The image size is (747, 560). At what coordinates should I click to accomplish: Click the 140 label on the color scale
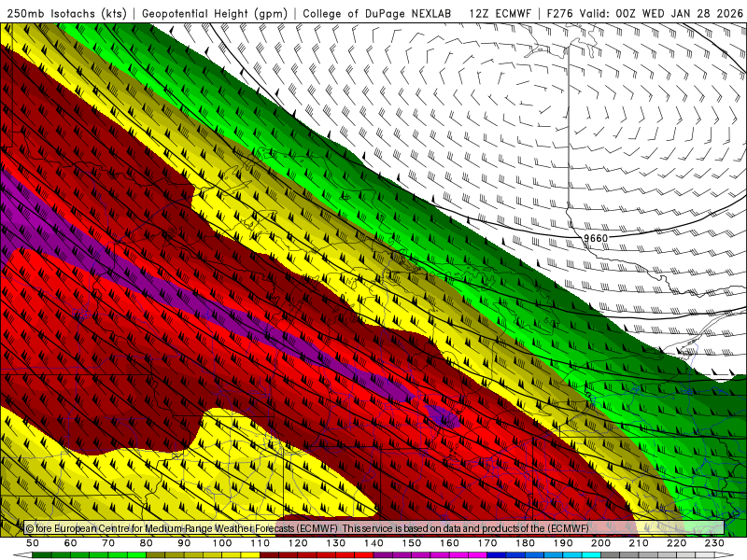pos(373,543)
